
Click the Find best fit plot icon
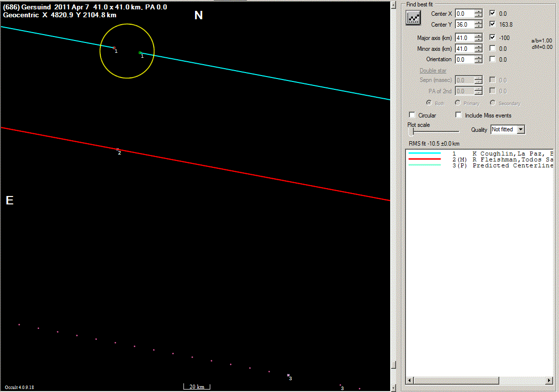click(x=412, y=18)
